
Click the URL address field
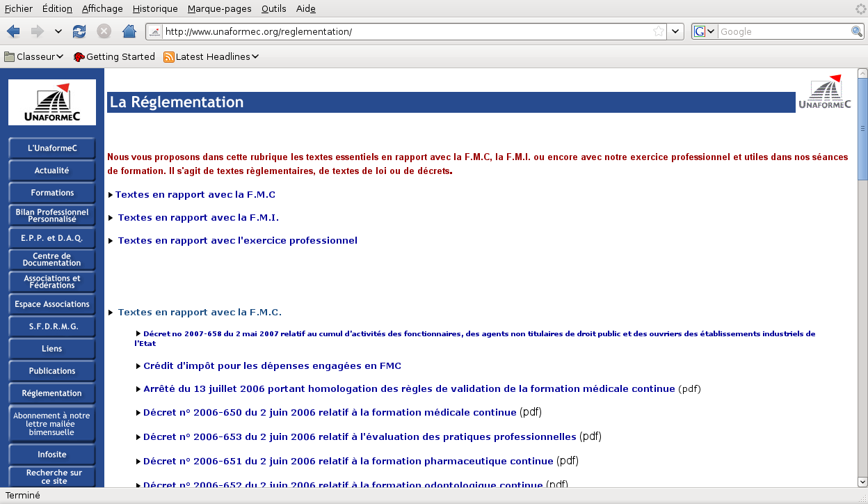[x=407, y=31]
